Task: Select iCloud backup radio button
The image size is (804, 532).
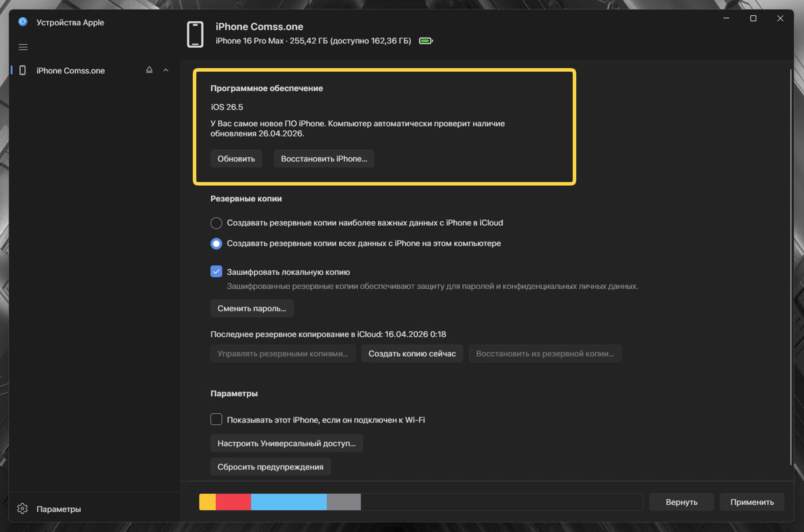Action: coord(216,223)
